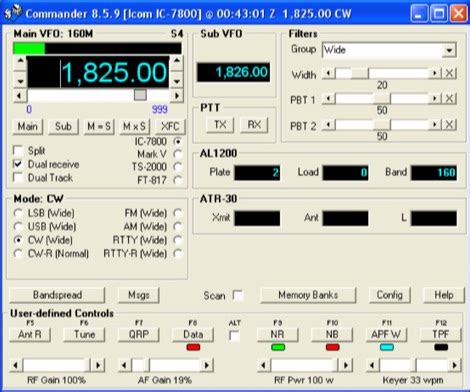Decrease the Width filter using left arrow
Viewport: 470px width, 392px height.
coord(329,73)
